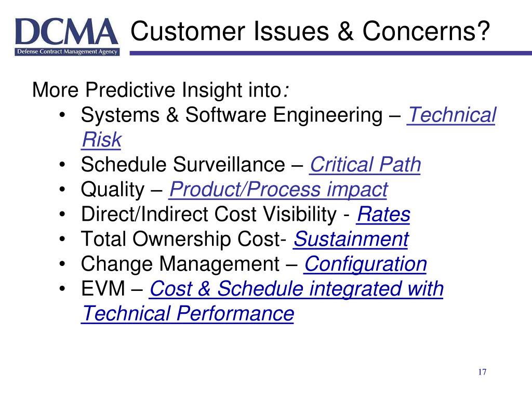This screenshot has width=532, height=399.
Task: Click the Quality bullet text
Action: click(113, 190)
